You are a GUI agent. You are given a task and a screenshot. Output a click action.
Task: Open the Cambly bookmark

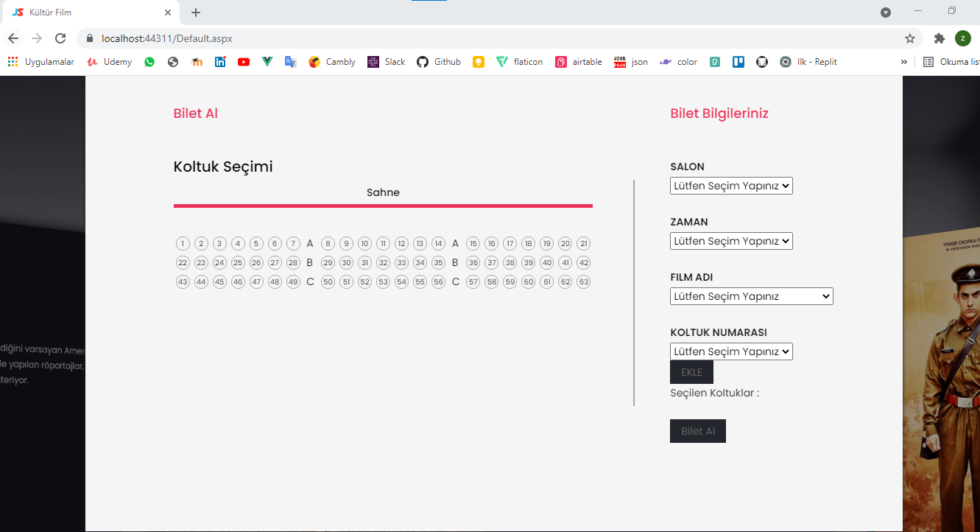click(x=332, y=62)
